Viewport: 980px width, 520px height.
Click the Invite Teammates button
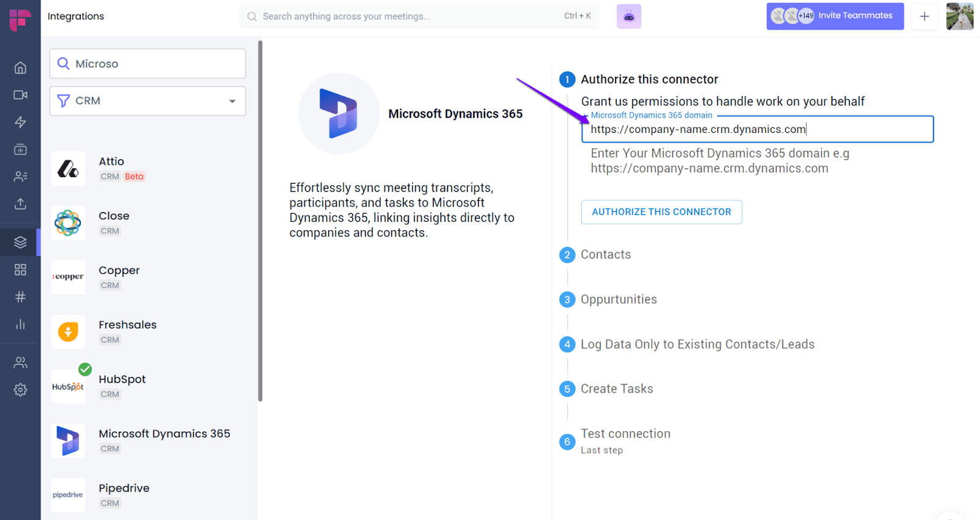835,16
